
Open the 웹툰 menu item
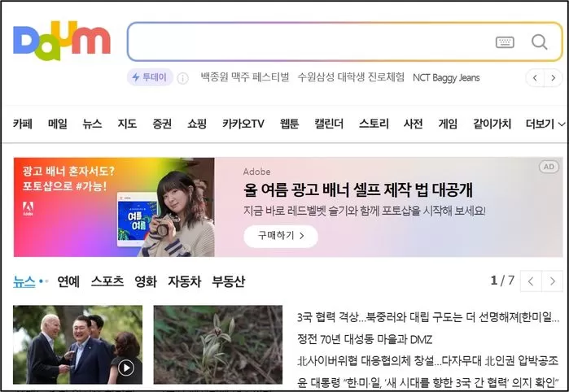coord(289,124)
